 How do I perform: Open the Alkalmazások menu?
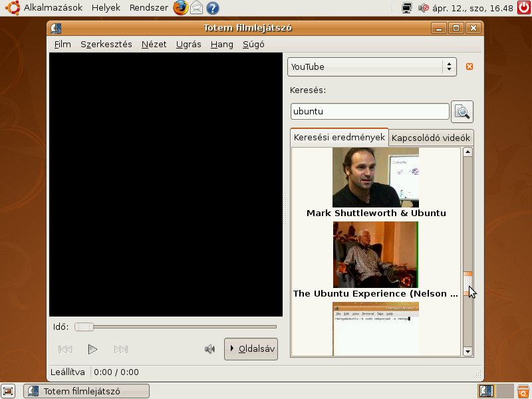pyautogui.click(x=53, y=7)
